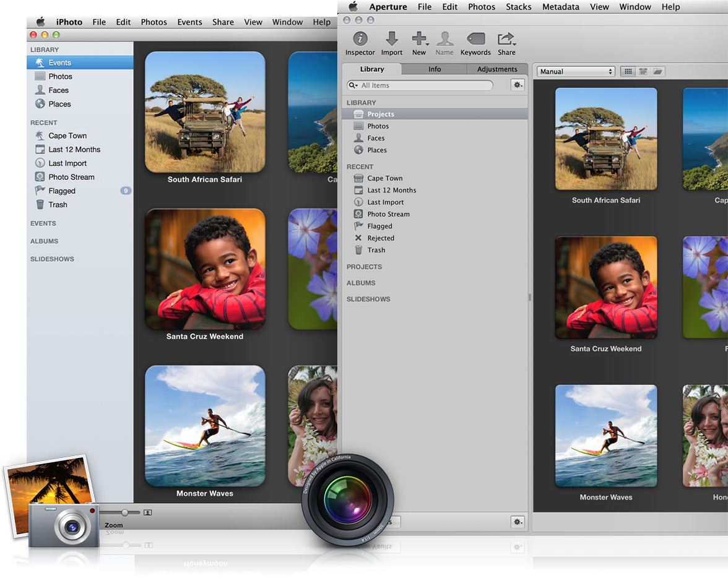Open the Manual sort dropdown

coord(576,72)
